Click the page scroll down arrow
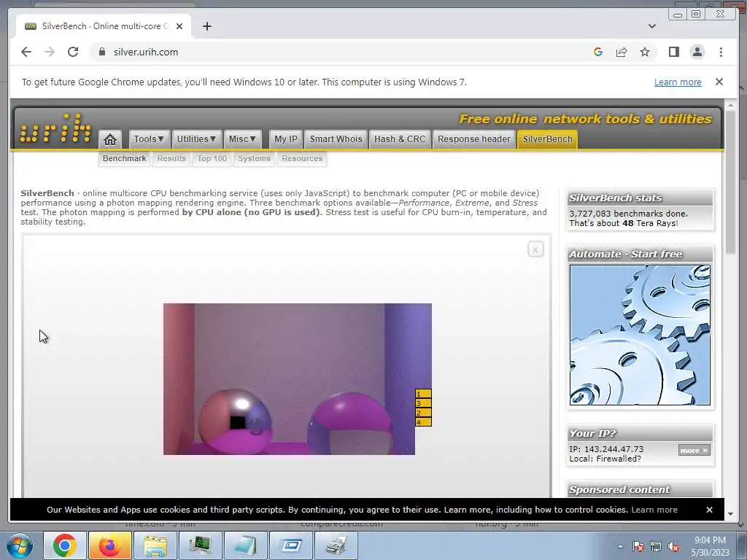The width and height of the screenshot is (747, 560). 730,514
